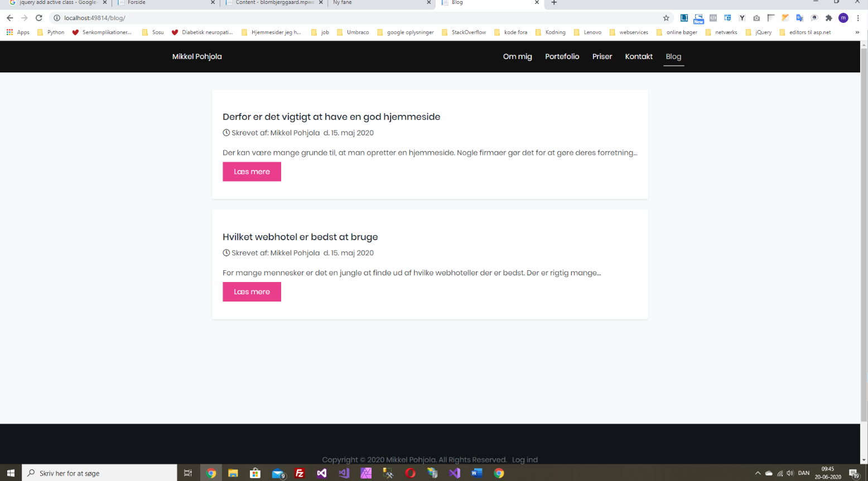This screenshot has height=481, width=868.
Task: Open File Explorer from the taskbar
Action: 233,473
